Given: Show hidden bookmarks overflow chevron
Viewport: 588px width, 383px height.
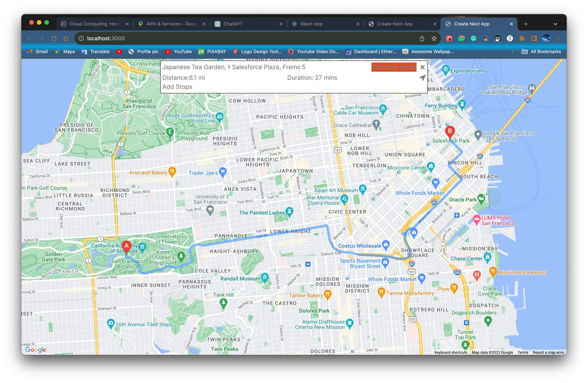Looking at the screenshot, I should click(512, 52).
